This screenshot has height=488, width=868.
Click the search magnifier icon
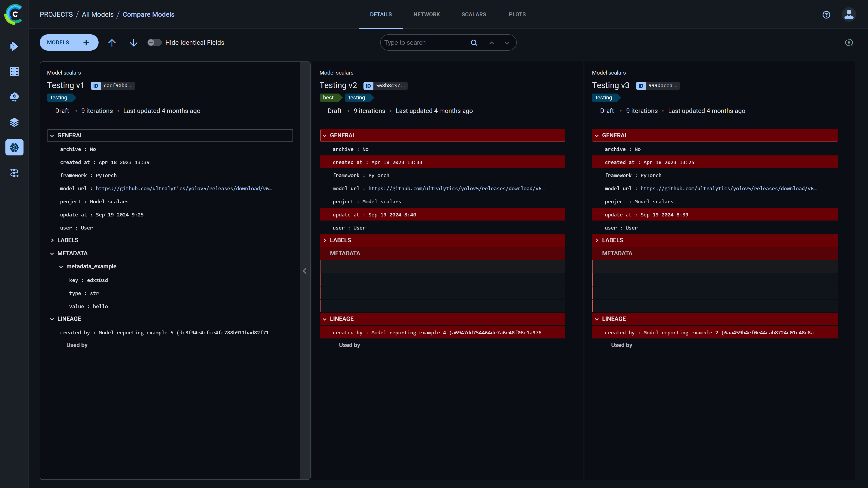[x=474, y=43]
